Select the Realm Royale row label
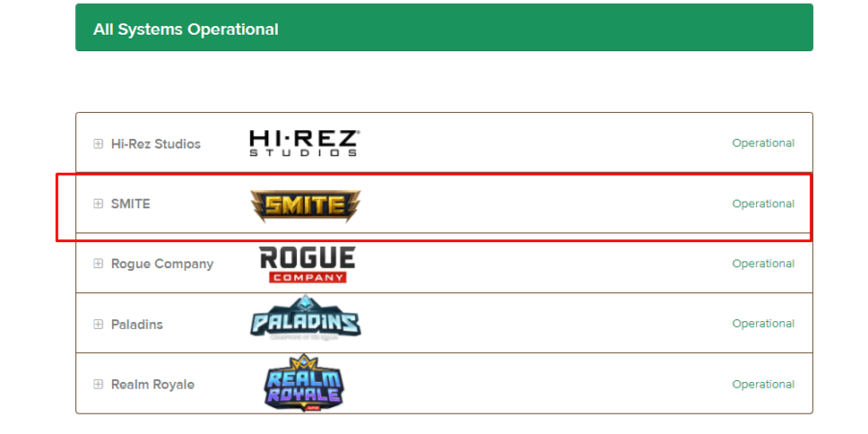The image size is (868, 434). (152, 384)
